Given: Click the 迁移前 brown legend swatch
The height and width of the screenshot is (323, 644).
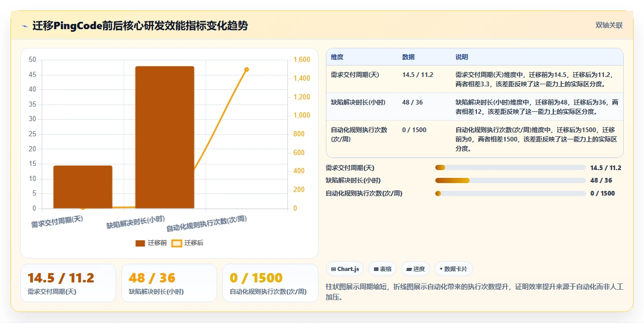Looking at the screenshot, I should [140, 243].
